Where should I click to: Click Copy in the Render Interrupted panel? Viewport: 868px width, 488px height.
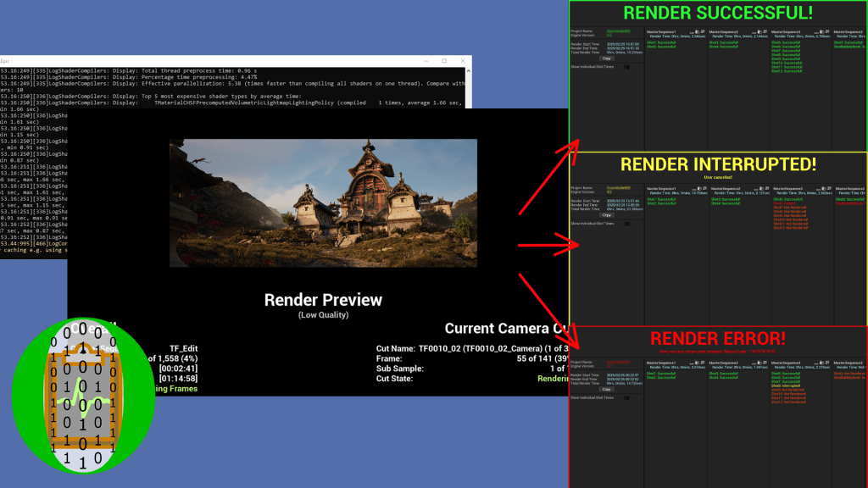(x=606, y=214)
